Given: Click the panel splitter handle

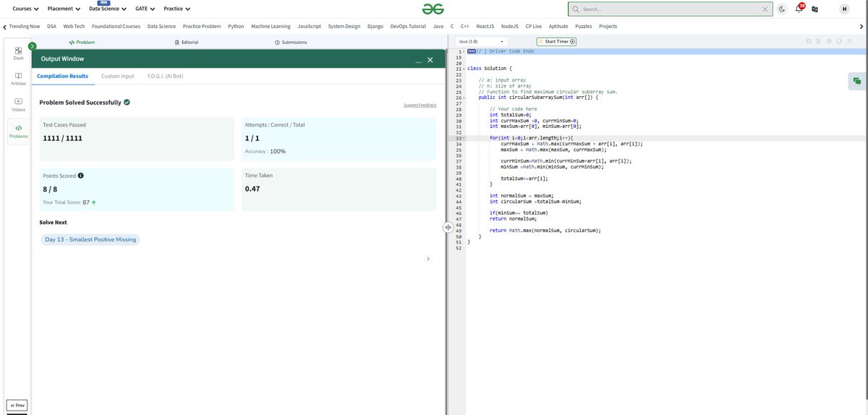Looking at the screenshot, I should pyautogui.click(x=448, y=227).
